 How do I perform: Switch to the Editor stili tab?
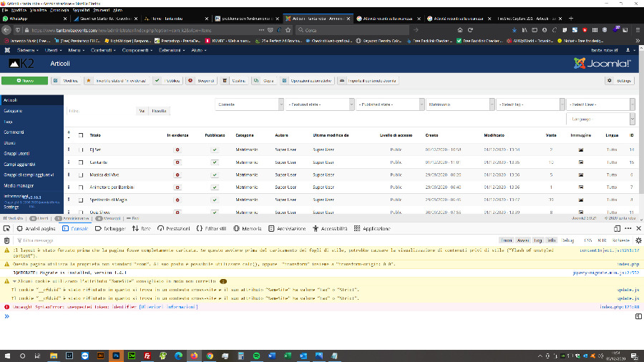212,229
